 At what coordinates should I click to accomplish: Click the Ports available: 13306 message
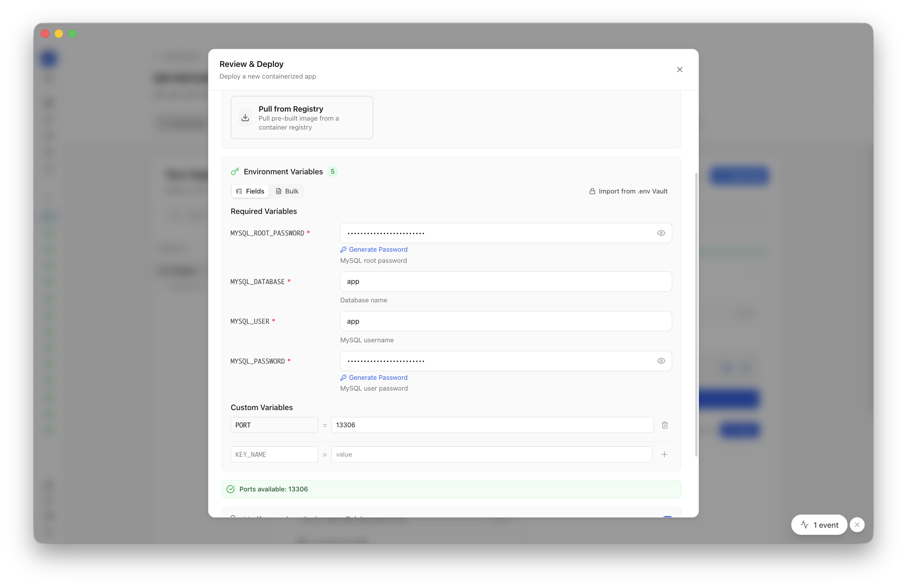(273, 489)
